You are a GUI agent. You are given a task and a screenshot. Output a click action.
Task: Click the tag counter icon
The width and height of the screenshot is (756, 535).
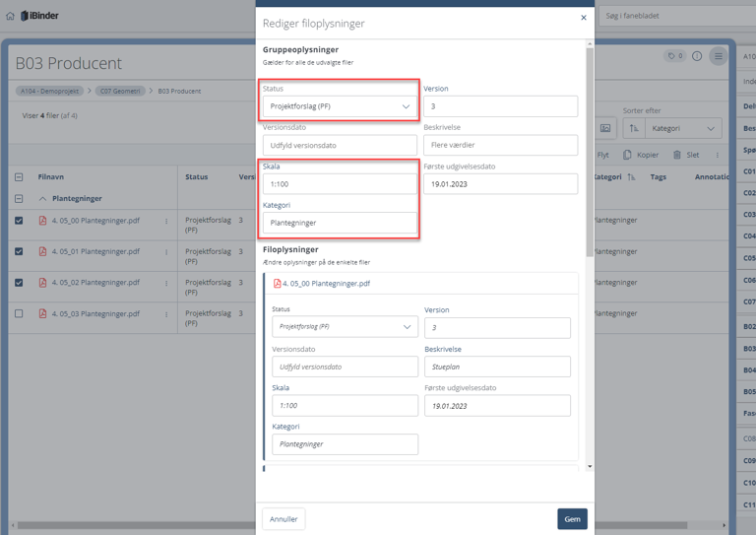(x=674, y=56)
